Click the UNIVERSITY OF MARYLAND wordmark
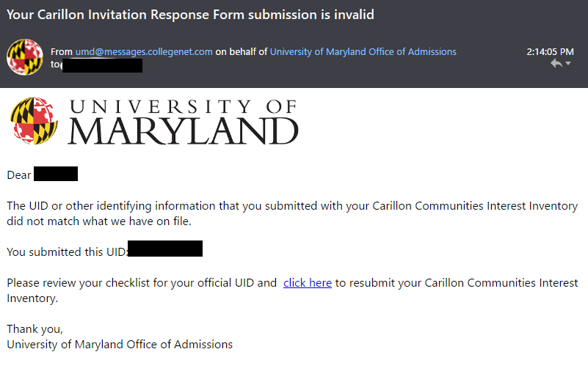Image resolution: width=588 pixels, height=371 pixels. point(184,122)
